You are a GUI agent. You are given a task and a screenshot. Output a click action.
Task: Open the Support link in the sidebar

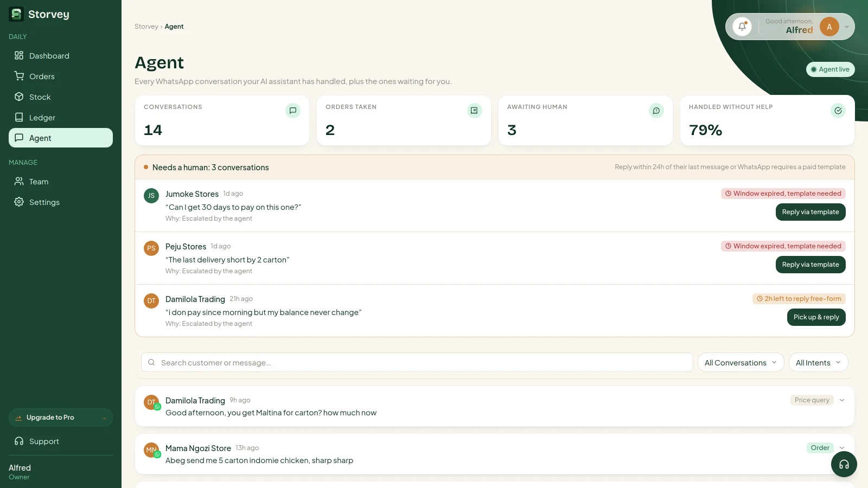point(61,441)
